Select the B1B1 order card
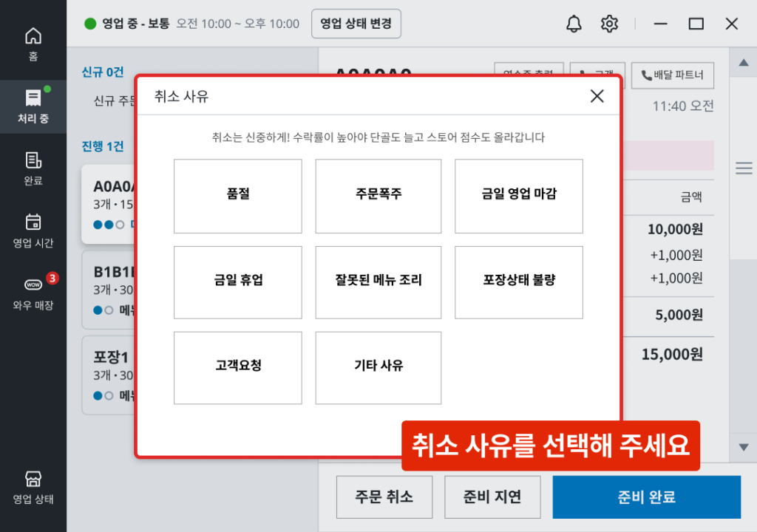Viewport: 757px width, 532px height. pyautogui.click(x=109, y=290)
